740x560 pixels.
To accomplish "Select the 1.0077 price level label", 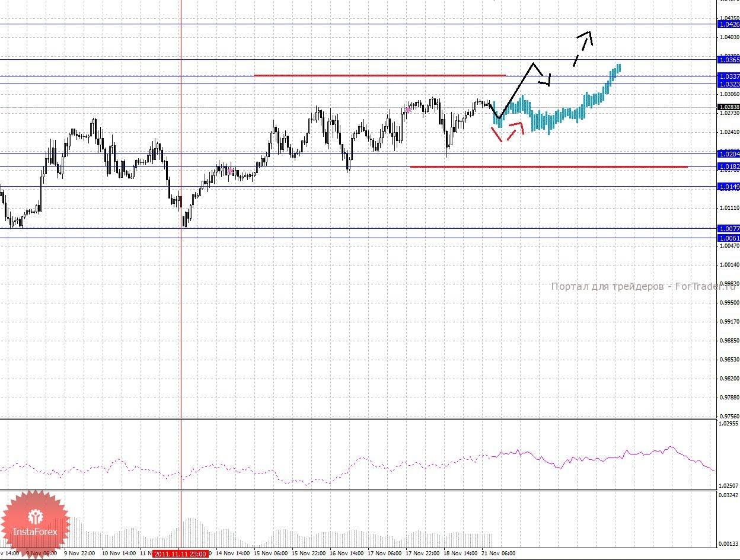I will [x=728, y=228].
